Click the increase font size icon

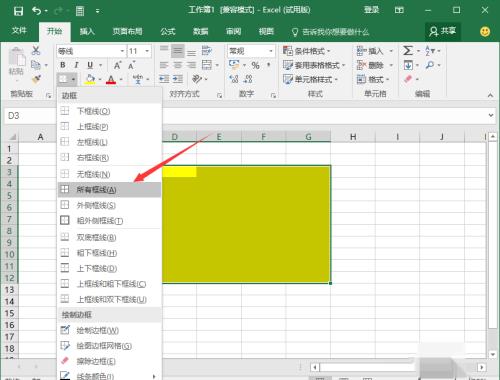pos(117,65)
